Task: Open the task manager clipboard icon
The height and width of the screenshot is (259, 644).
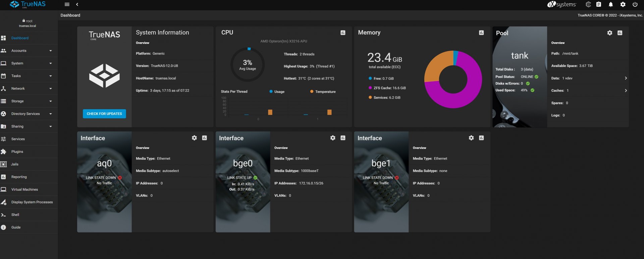Action: pyautogui.click(x=599, y=4)
